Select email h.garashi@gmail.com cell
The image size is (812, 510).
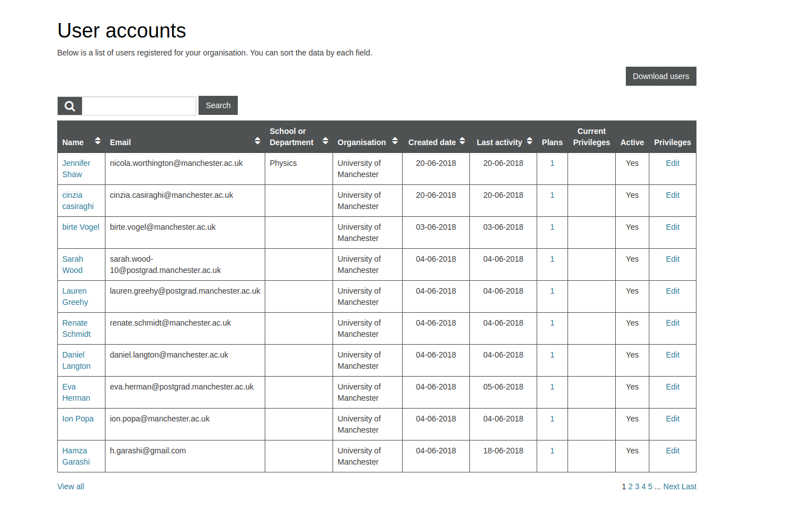pyautogui.click(x=185, y=456)
